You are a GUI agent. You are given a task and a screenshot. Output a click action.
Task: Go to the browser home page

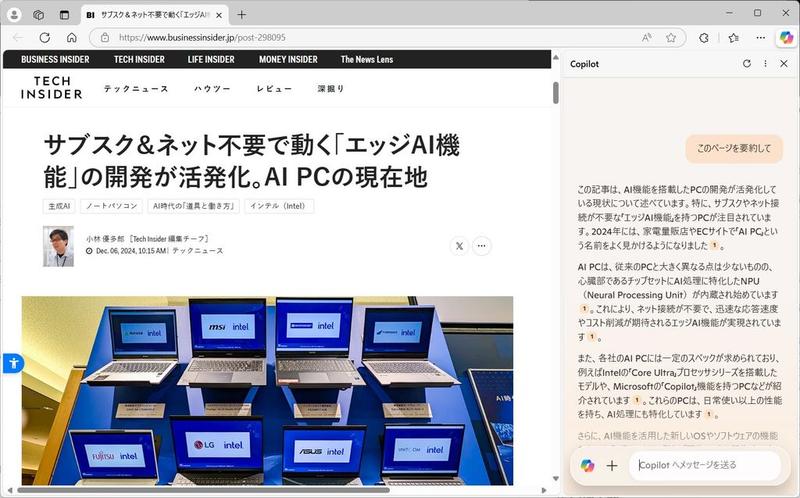click(72, 37)
